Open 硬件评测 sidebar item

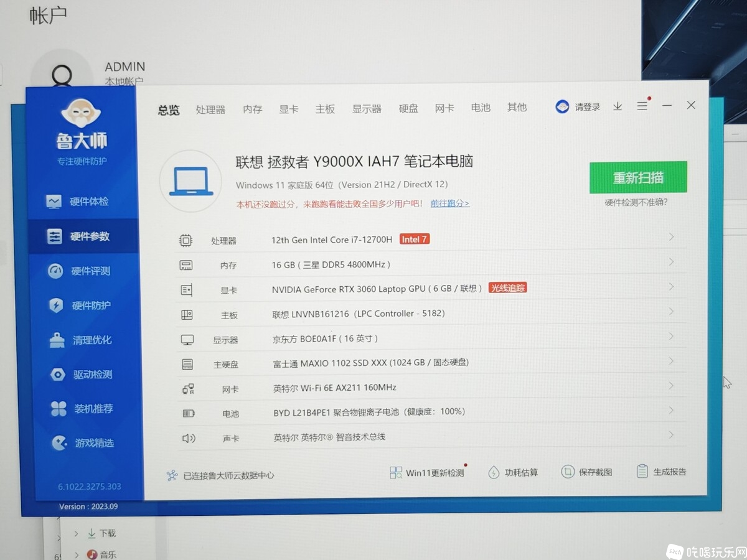coord(78,271)
